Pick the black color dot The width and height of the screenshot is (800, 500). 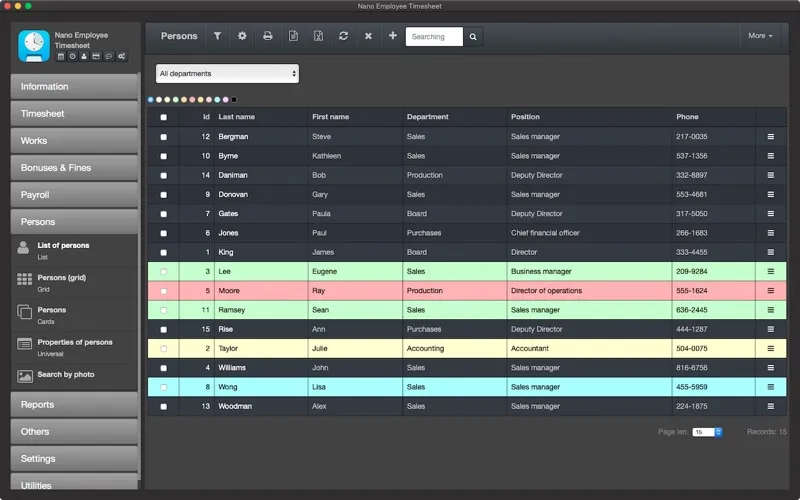point(234,99)
